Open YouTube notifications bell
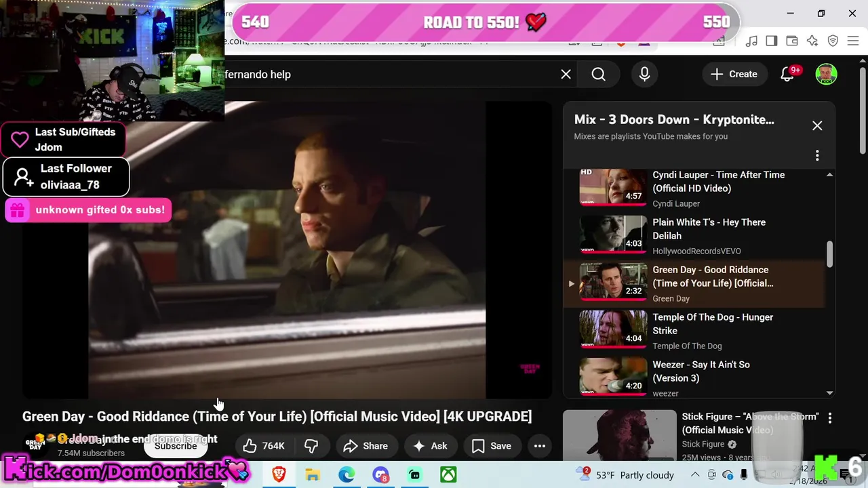This screenshot has height=488, width=868. click(787, 75)
